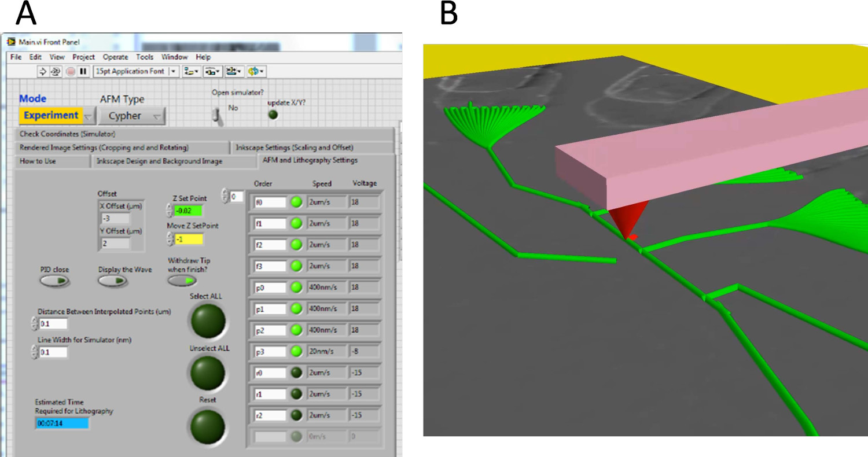This screenshot has width=868, height=457.
Task: Open the 15pt Application Font dropdown
Action: point(136,72)
